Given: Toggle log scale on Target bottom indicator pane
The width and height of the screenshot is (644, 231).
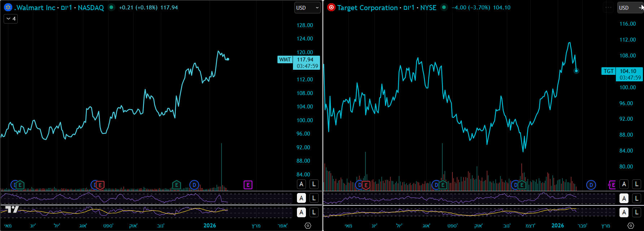Looking at the screenshot, I should click(637, 213).
